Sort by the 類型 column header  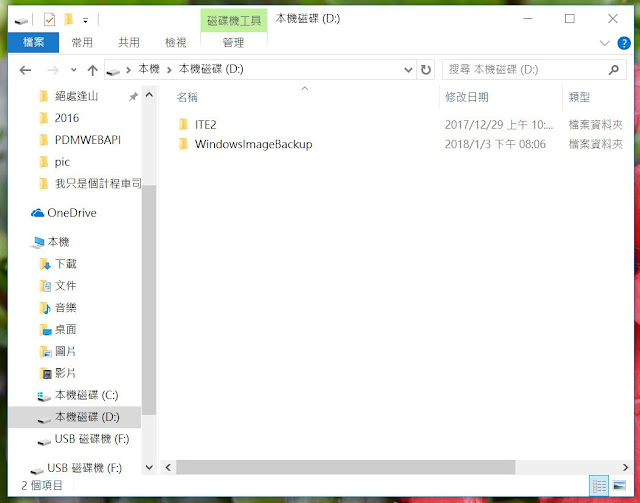[579, 98]
